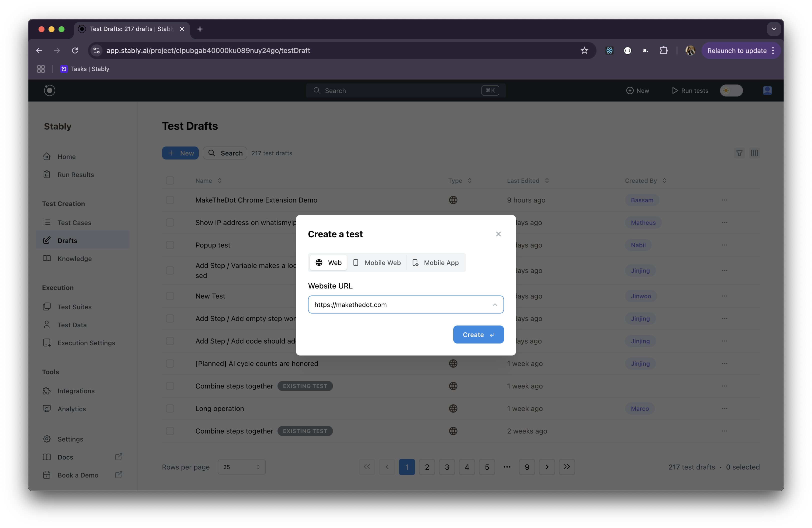This screenshot has height=528, width=812.
Task: Click the web globe icon for Long operation
Action: click(453, 408)
